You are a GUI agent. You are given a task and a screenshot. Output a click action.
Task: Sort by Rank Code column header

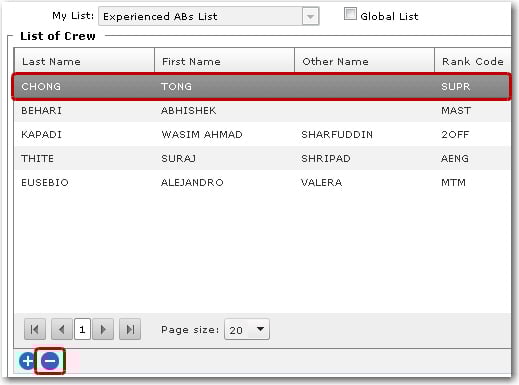tap(473, 61)
